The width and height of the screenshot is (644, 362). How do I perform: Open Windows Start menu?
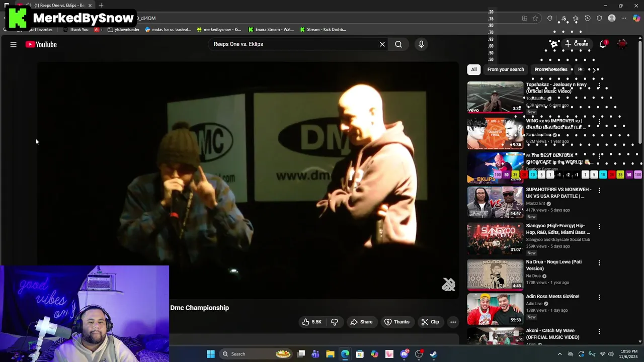[211, 354]
